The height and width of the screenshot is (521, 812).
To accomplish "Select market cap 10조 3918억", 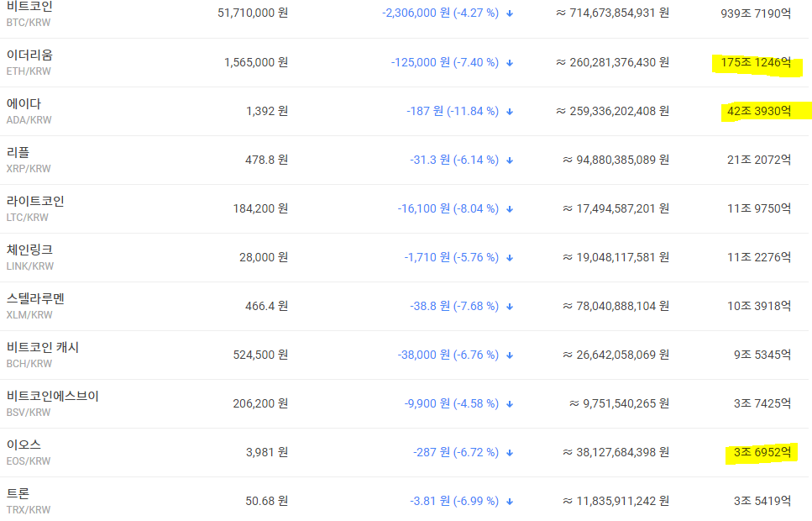I will tap(759, 306).
